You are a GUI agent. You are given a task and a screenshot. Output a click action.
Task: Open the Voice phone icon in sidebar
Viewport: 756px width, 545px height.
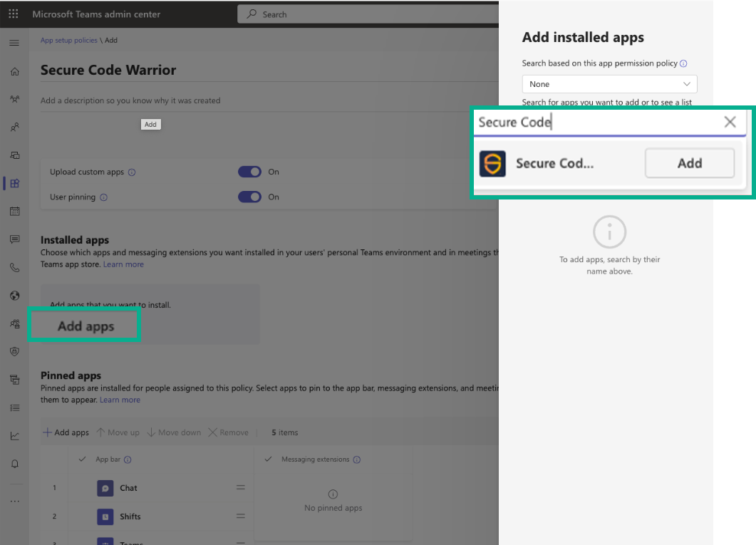(15, 267)
